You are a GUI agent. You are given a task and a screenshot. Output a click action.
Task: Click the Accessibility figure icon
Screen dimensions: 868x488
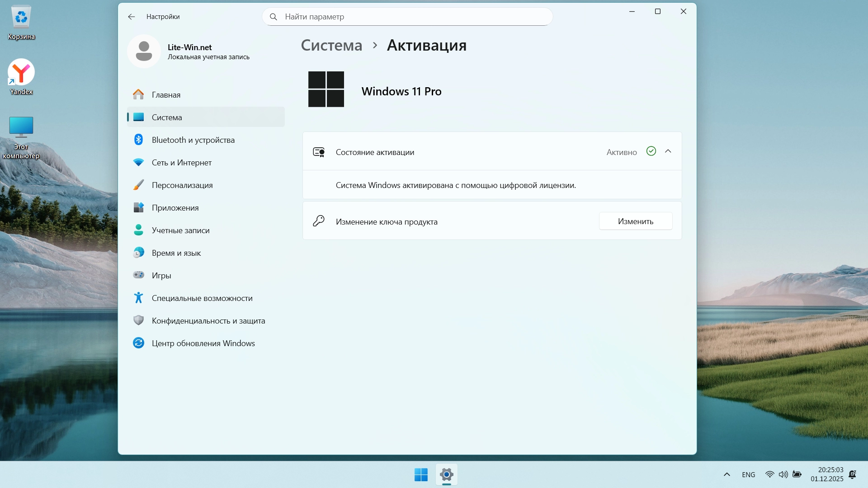(138, 298)
